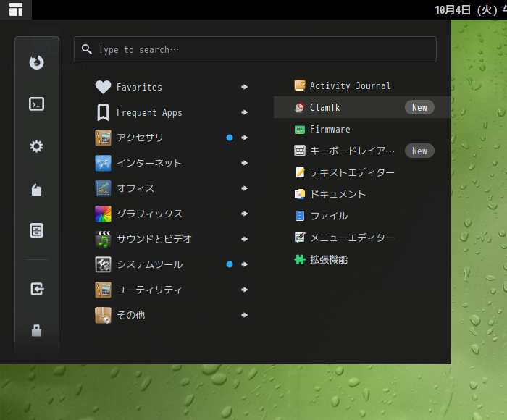Open テキストエディター from its name
The height and width of the screenshot is (420, 507).
352,172
